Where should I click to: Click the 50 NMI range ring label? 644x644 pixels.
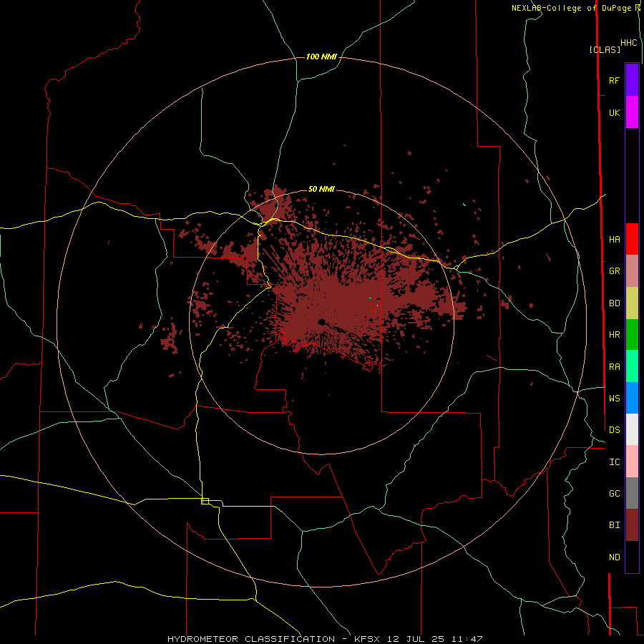click(321, 189)
